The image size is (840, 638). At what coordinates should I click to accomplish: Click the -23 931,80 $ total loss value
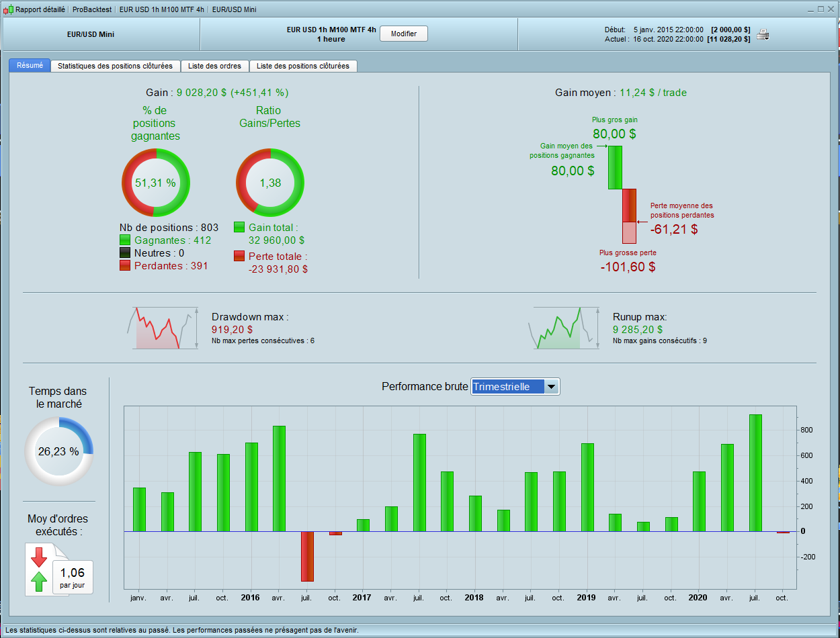(x=278, y=269)
